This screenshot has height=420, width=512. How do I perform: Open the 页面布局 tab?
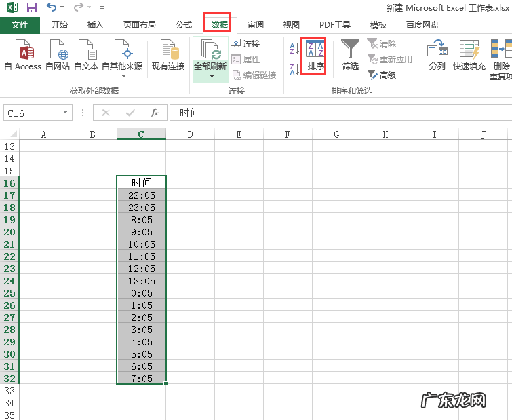(140, 25)
